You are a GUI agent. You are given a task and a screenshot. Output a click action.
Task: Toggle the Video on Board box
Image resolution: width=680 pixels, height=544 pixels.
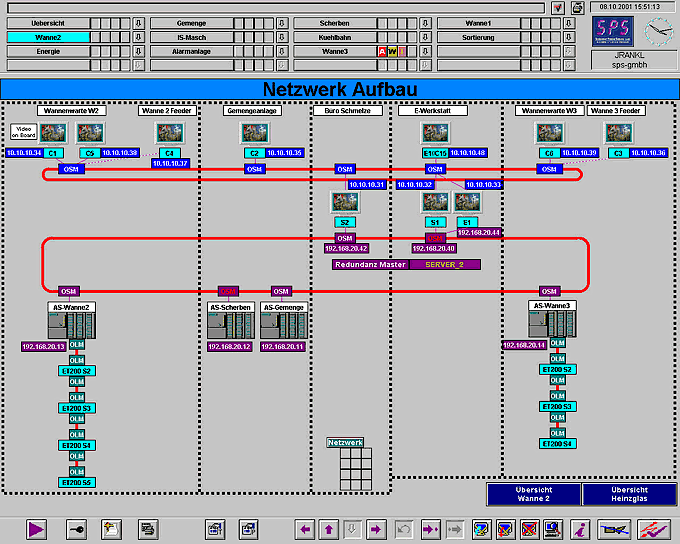tap(22, 132)
